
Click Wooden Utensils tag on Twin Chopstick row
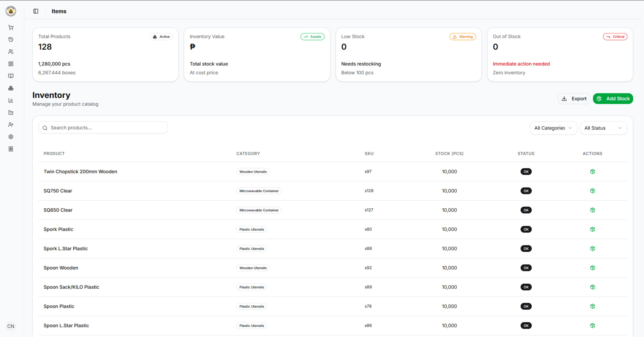pos(253,172)
